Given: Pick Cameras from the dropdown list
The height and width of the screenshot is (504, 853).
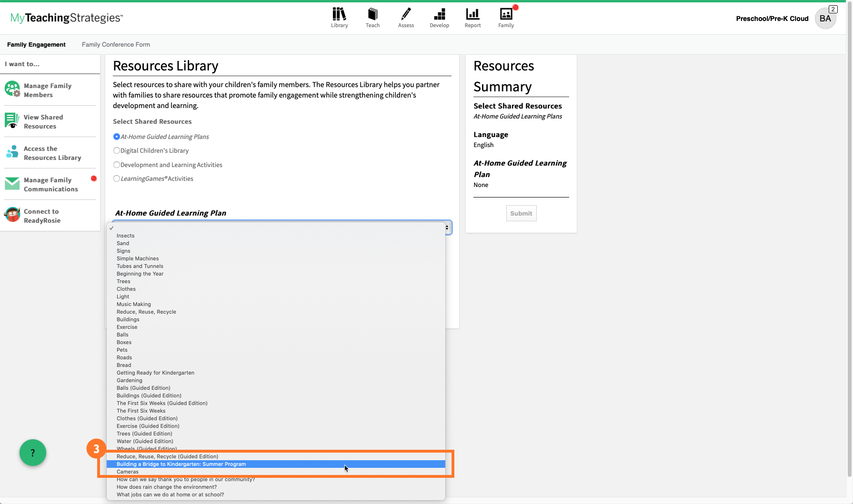Looking at the screenshot, I should [x=128, y=472].
